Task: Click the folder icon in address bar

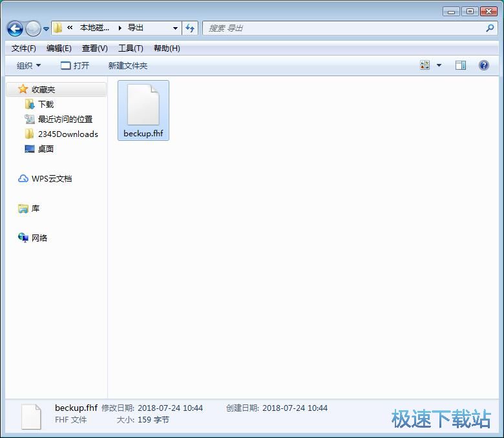Action: tap(58, 28)
